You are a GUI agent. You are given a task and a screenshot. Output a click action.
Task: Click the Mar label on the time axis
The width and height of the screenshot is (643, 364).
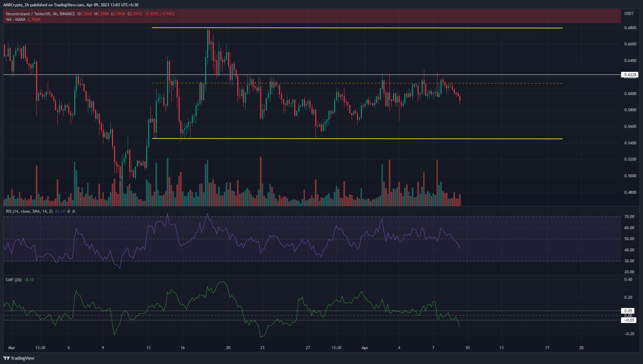coord(11,347)
